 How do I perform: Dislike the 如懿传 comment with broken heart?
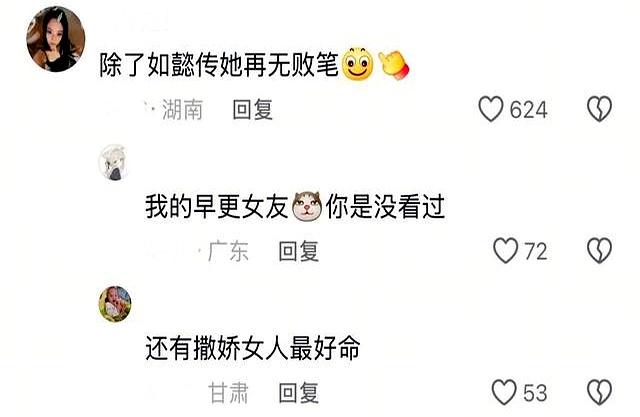coord(599,109)
